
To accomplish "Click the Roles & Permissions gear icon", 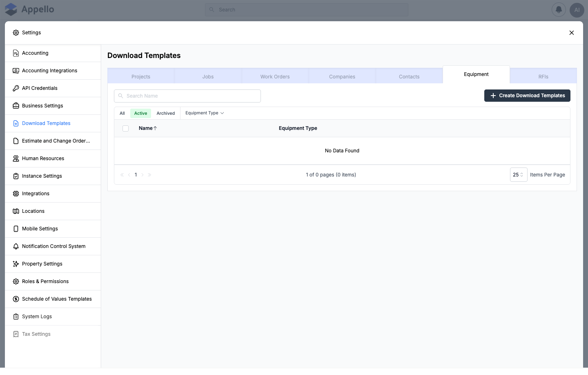I will (x=16, y=281).
